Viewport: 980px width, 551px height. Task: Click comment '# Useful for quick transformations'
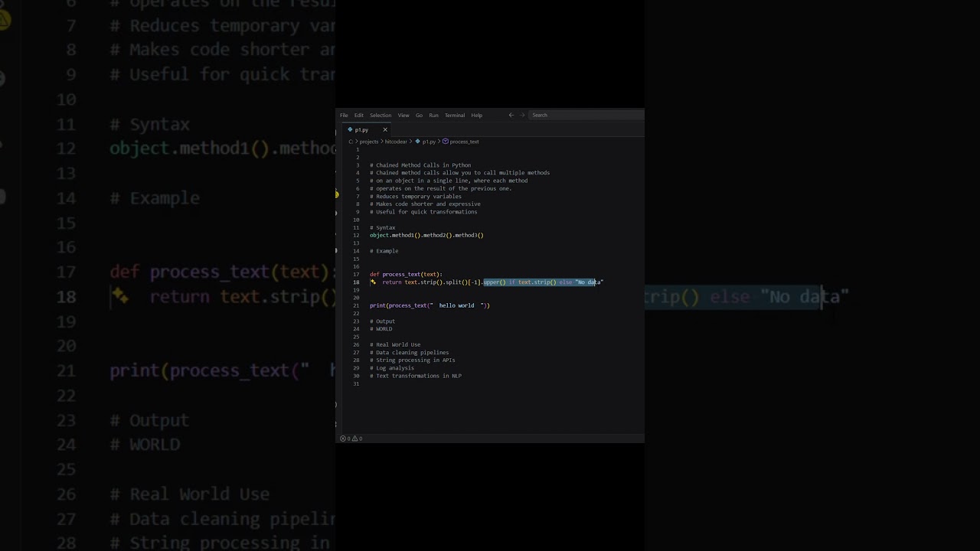423,212
